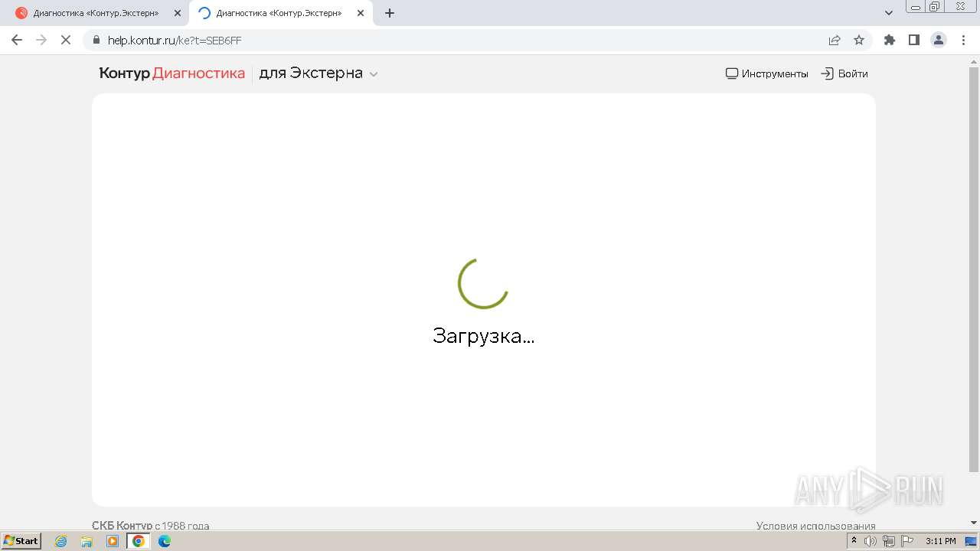
Task: Open the Chrome profile avatar
Action: coord(939,40)
